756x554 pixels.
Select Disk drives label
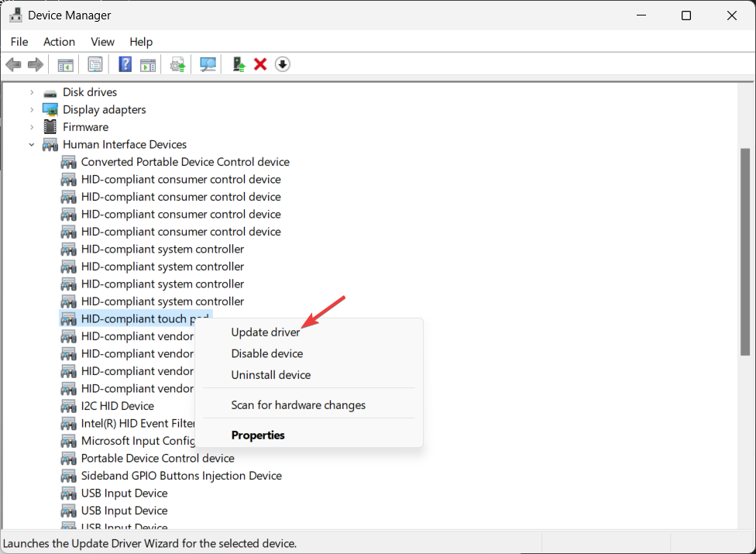point(90,92)
